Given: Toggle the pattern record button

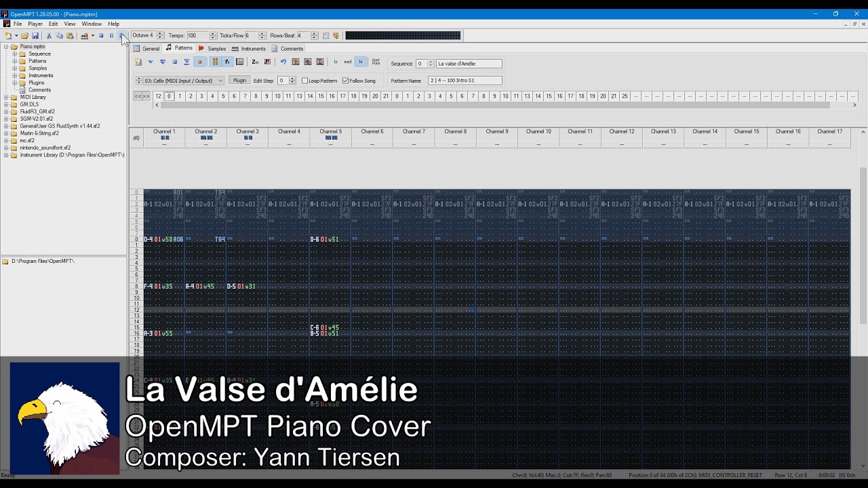Looking at the screenshot, I should (199, 62).
